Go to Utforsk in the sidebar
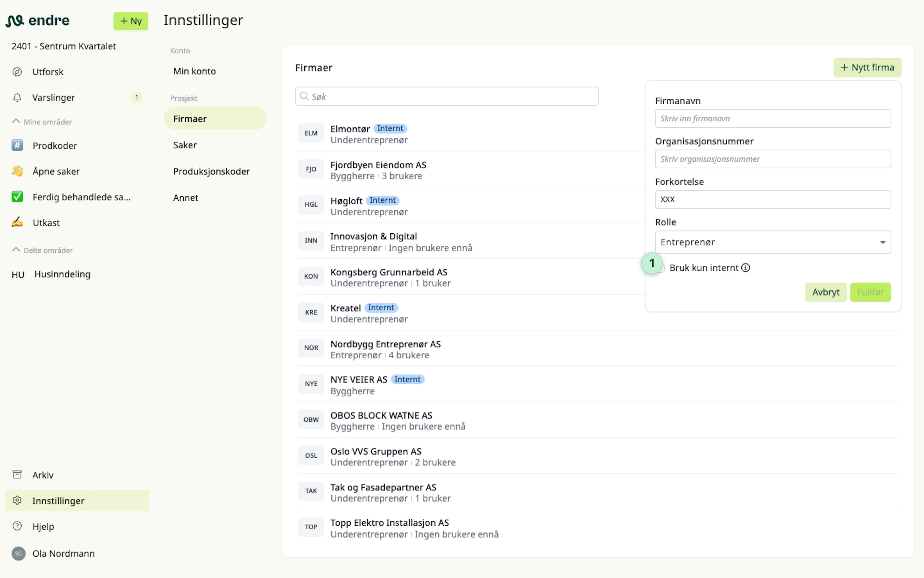Viewport: 924px width, 578px height. (x=48, y=72)
